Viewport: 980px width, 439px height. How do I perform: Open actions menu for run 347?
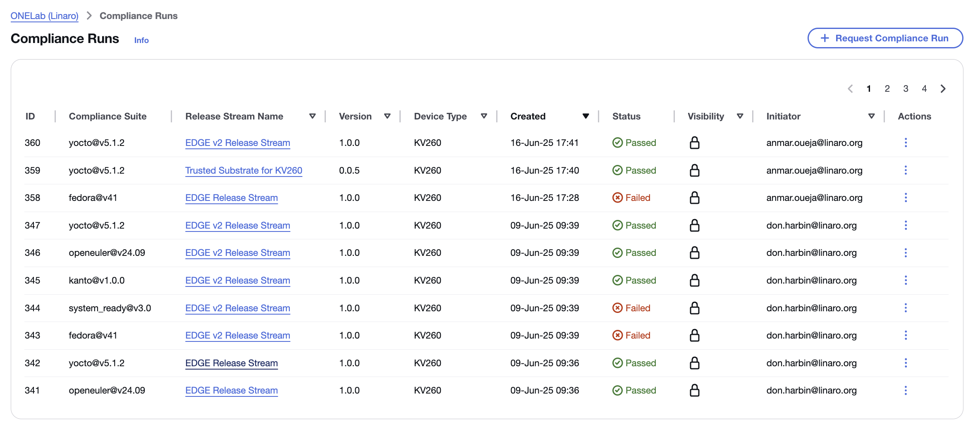(x=906, y=225)
